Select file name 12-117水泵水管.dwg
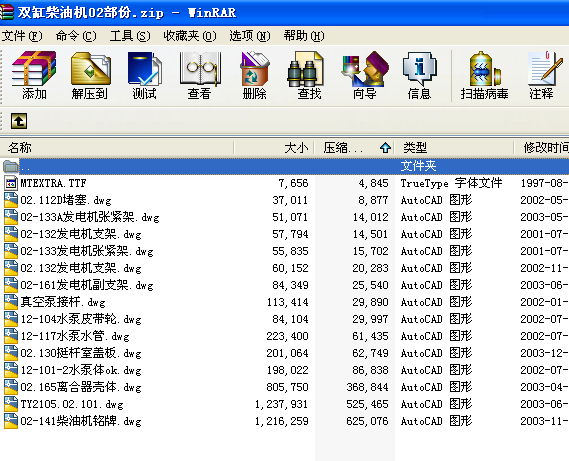569x461 pixels. [x=75, y=336]
